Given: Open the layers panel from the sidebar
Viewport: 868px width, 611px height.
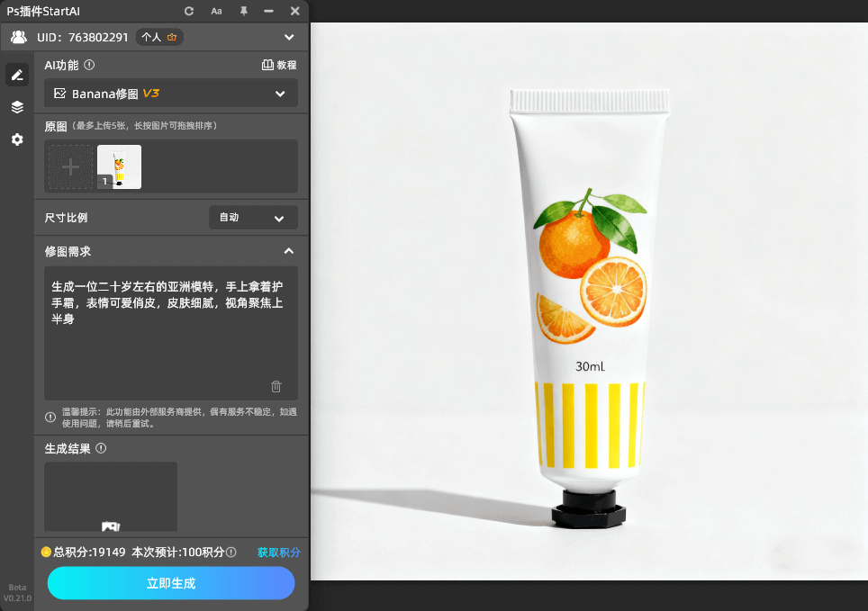Looking at the screenshot, I should 17,107.
